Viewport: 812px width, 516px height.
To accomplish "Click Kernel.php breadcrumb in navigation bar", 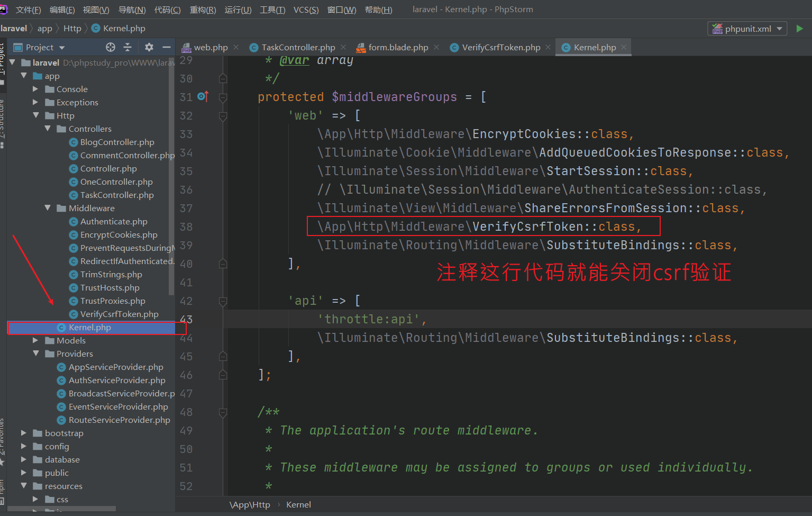I will pyautogui.click(x=118, y=29).
